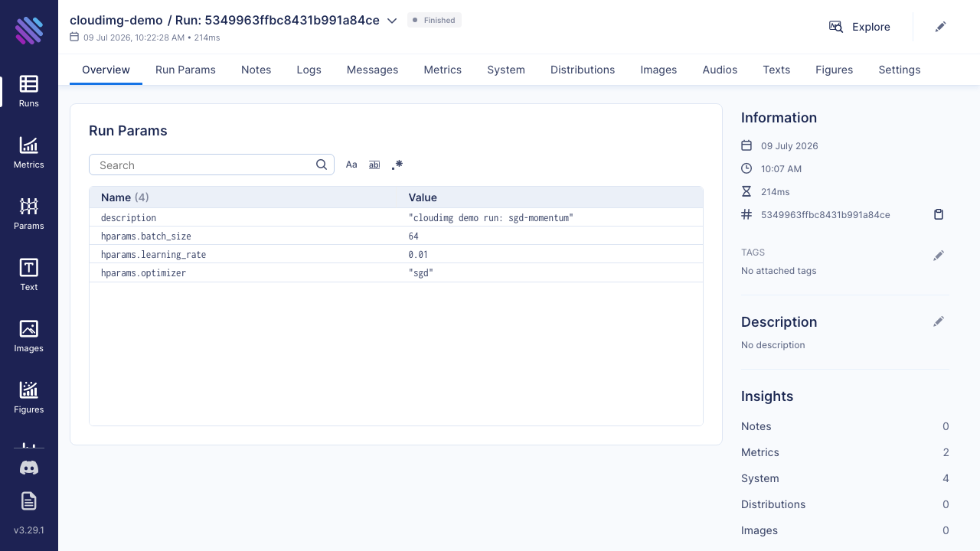Open the Metrics explorer in sidebar
The image size is (980, 551).
(x=29, y=152)
